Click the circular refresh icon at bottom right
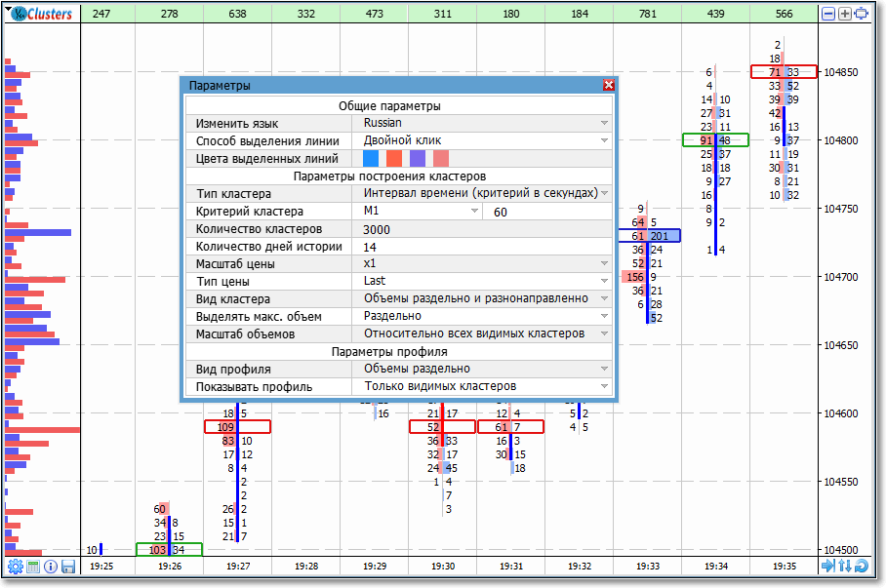The height and width of the screenshot is (588, 886). point(862,567)
